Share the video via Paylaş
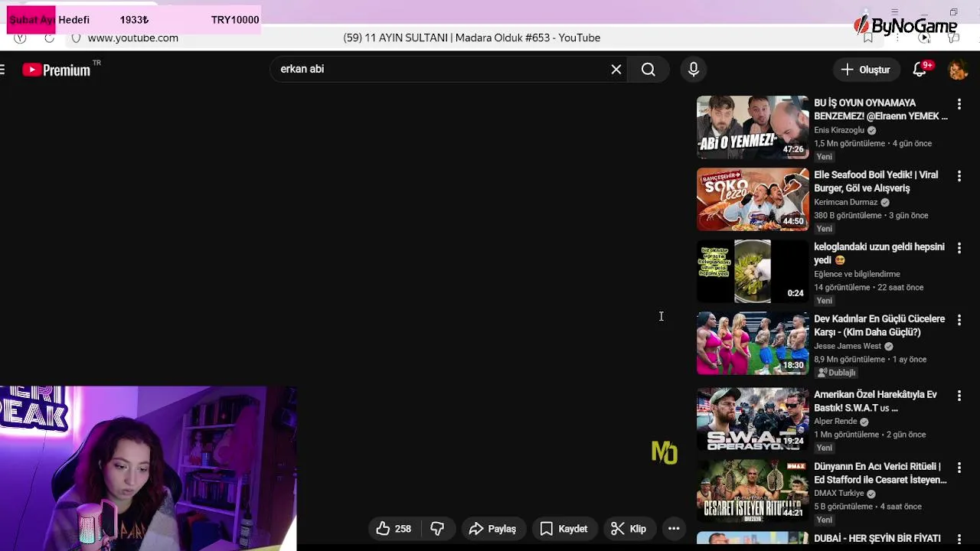The height and width of the screenshot is (551, 980). coord(493,529)
